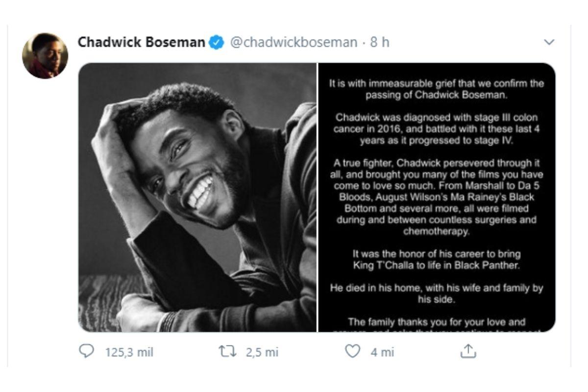Click the "He died in his home" paragraph

437,294
